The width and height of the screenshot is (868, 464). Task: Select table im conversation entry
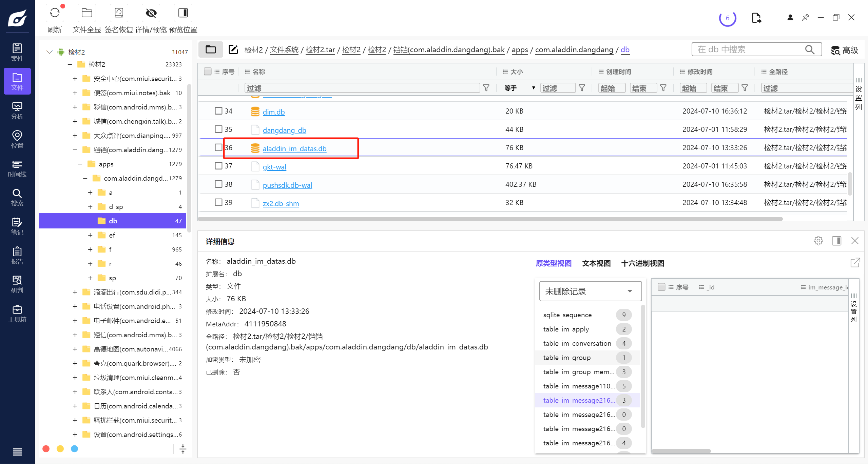click(x=577, y=343)
